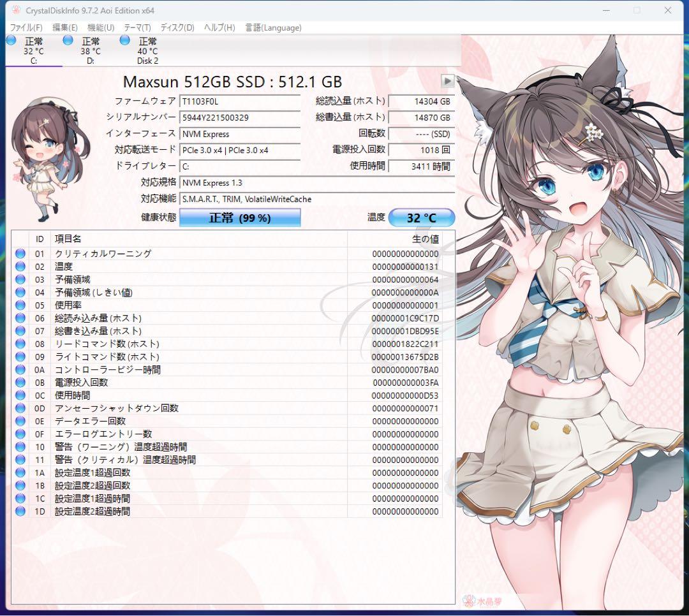Open the ディスク(D) menu
This screenshot has height=616, width=689.
[177, 27]
